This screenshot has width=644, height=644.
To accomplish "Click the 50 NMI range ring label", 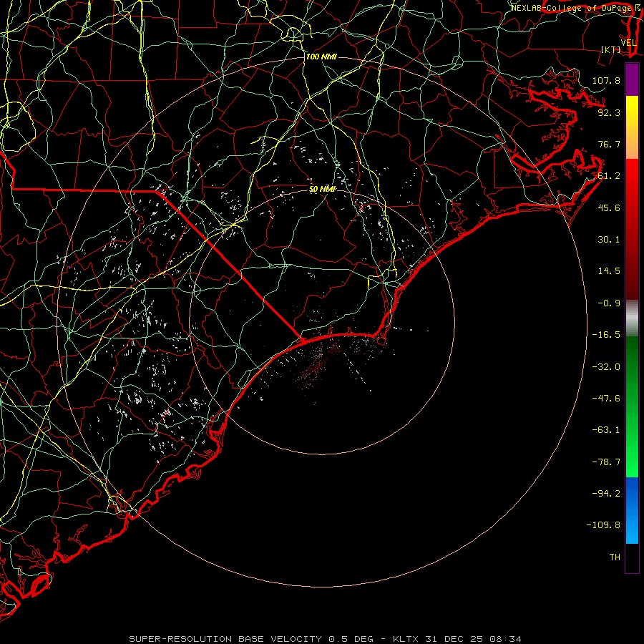I will [323, 190].
